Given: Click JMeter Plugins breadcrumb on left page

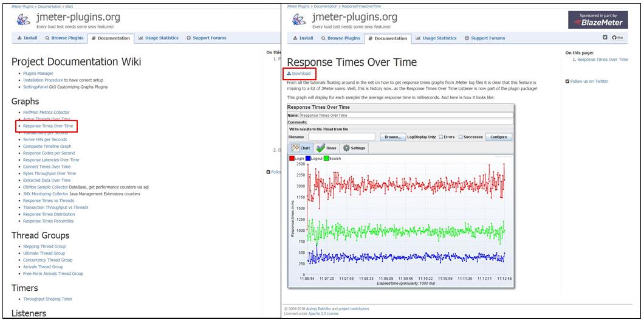Looking at the screenshot, I should tap(22, 7).
